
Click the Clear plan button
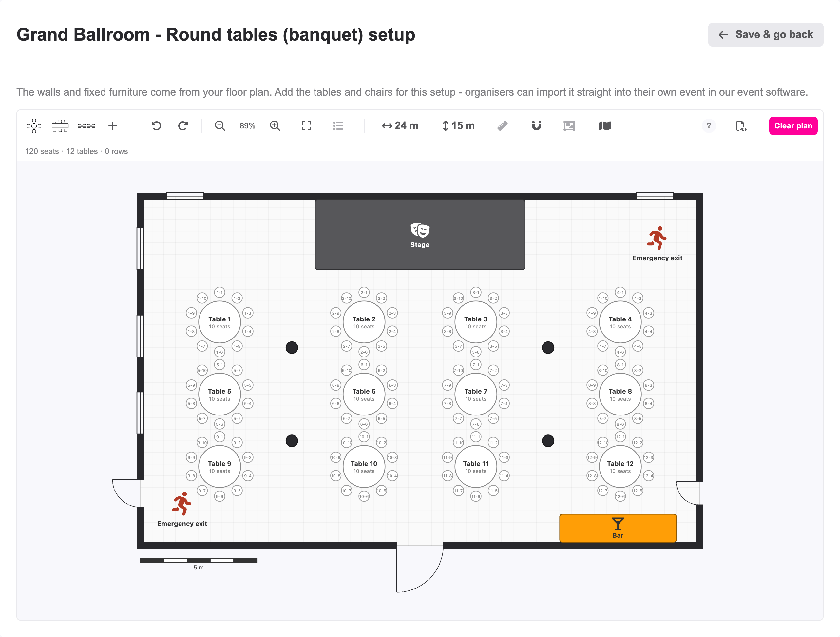[x=793, y=126]
